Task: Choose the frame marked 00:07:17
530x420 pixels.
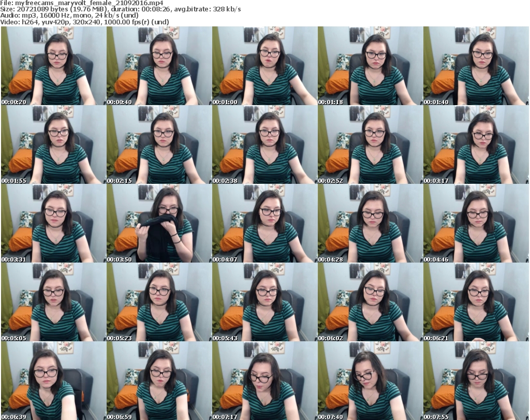Action: tap(264, 381)
